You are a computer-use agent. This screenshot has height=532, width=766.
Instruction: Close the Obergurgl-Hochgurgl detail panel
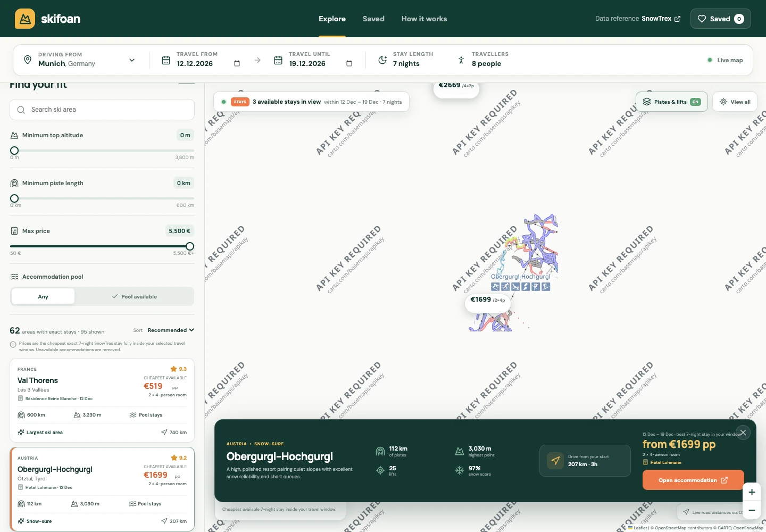point(743,433)
